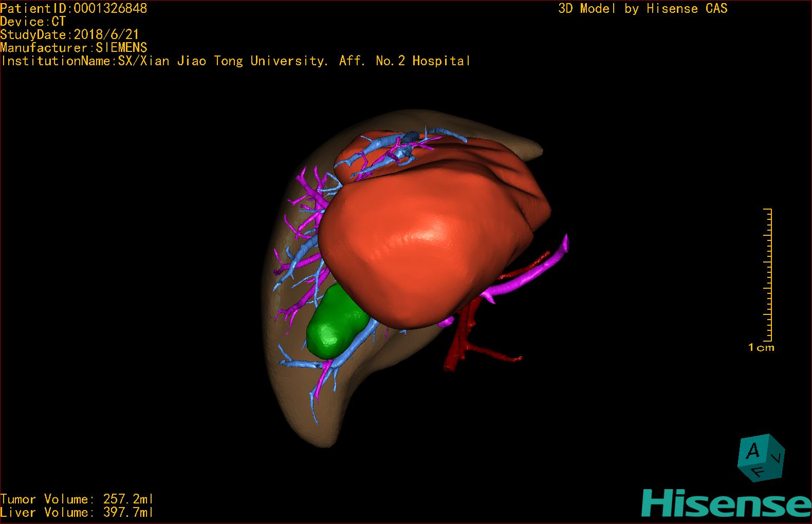The height and width of the screenshot is (524, 812).
Task: Click the "Tumor Volume: 257.2ml" readout
Action: pyautogui.click(x=77, y=499)
